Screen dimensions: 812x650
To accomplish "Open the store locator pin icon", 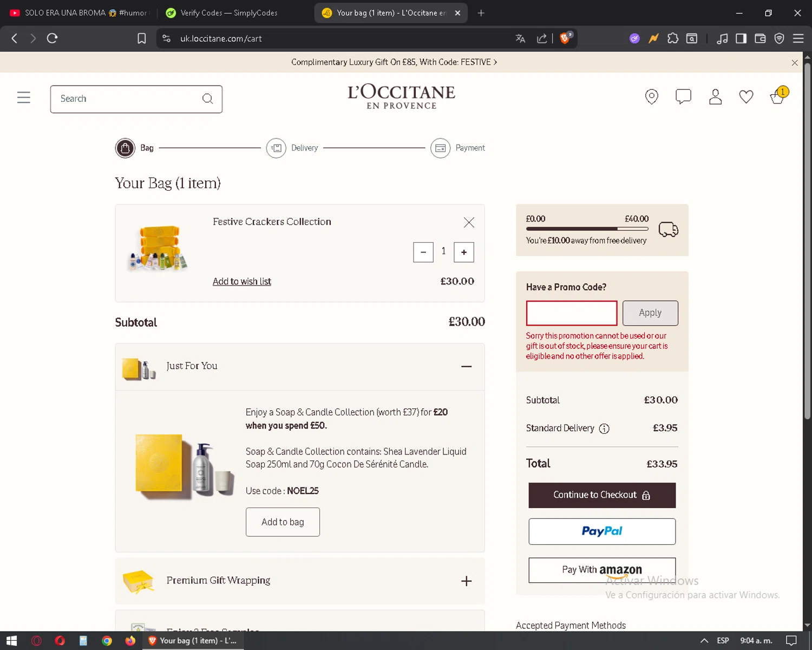I will 652,97.
